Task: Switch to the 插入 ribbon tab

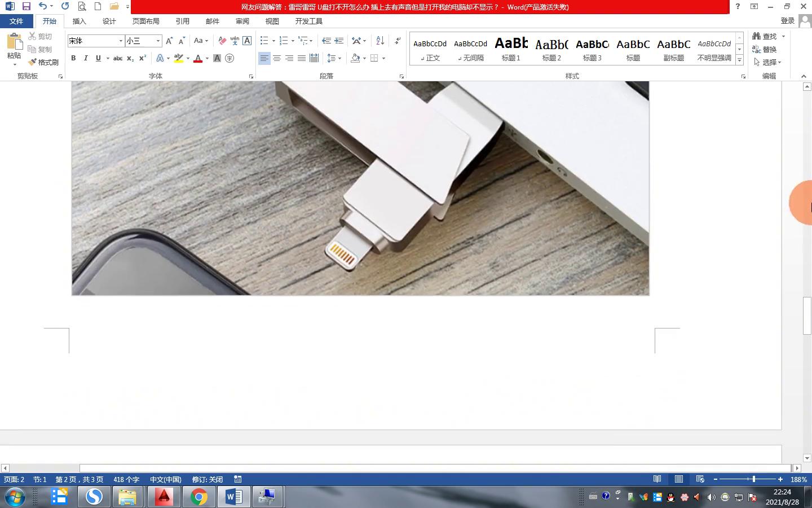Action: [x=79, y=21]
